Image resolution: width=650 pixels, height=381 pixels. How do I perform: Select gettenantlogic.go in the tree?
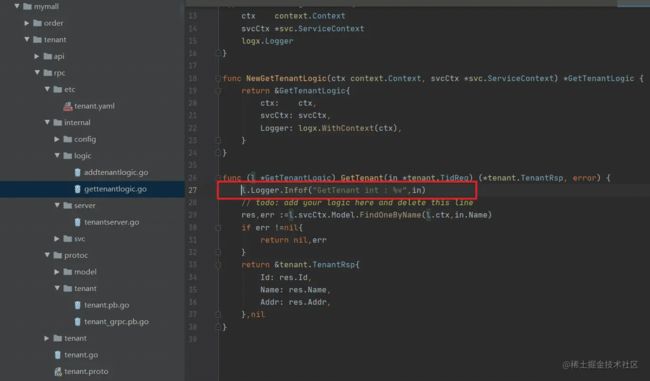pos(115,189)
